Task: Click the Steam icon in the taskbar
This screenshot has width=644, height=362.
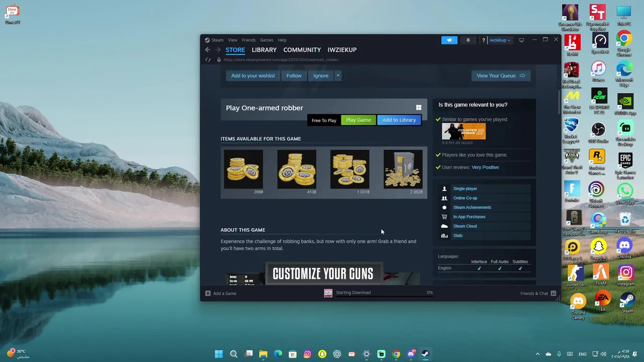Action: click(425, 354)
